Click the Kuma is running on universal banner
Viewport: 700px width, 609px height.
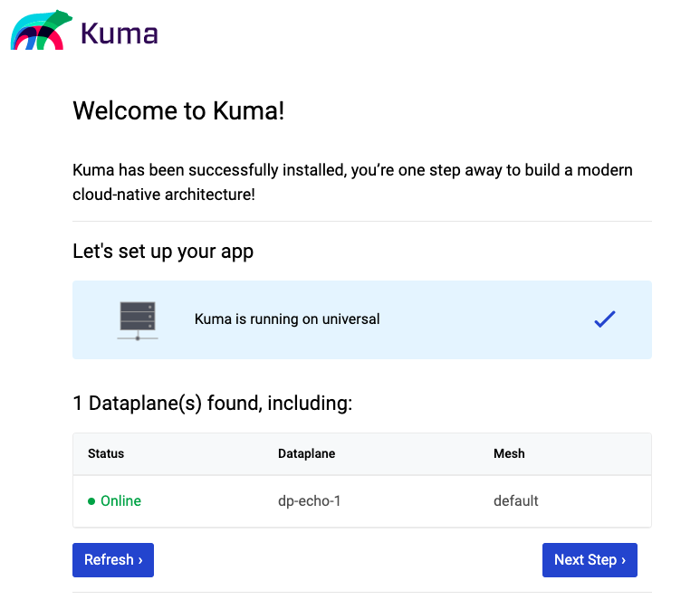[362, 320]
